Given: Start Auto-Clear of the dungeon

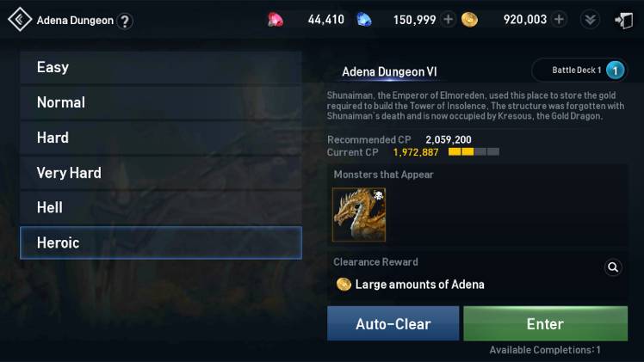Looking at the screenshot, I should tap(393, 323).
